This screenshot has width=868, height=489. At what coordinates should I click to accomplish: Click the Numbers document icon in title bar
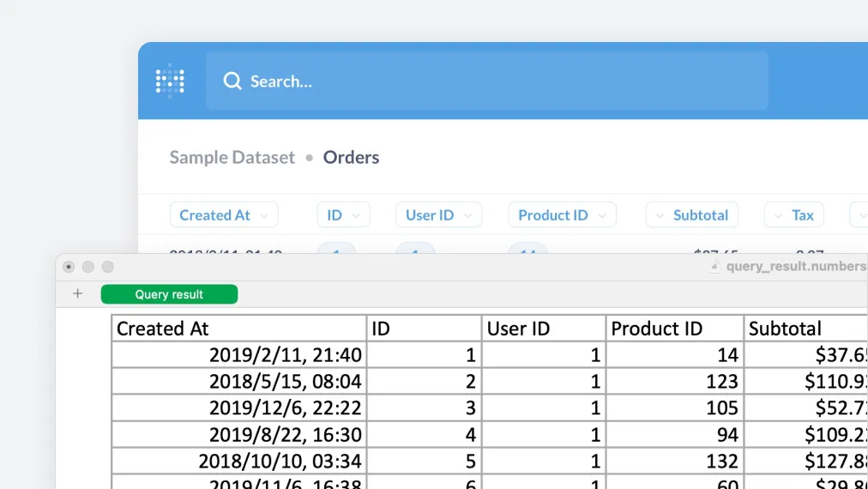click(714, 267)
